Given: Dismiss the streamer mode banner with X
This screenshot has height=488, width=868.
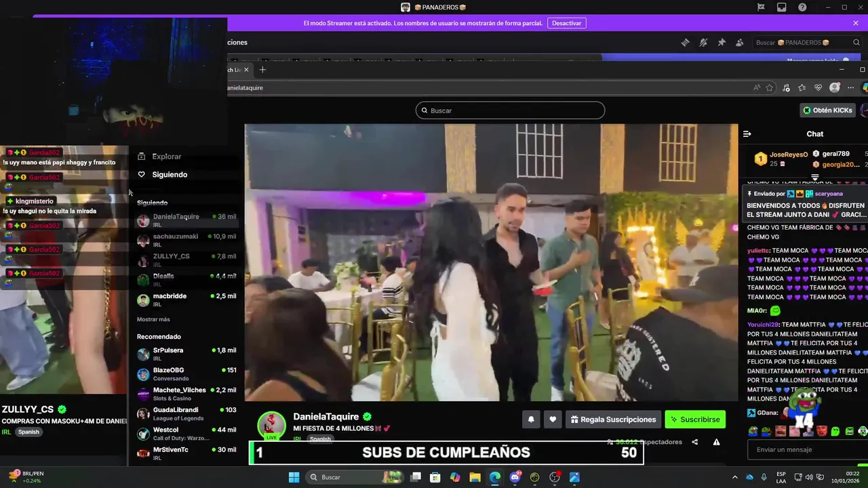Looking at the screenshot, I should click(x=856, y=23).
